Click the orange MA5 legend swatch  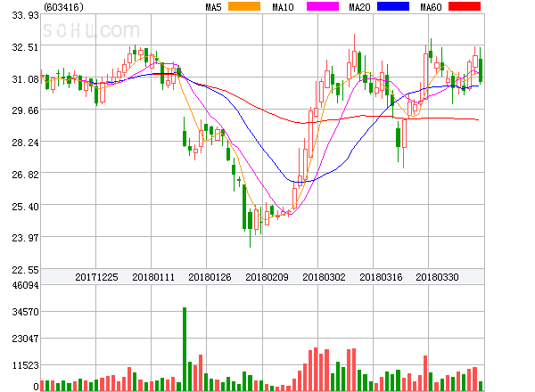(244, 6)
